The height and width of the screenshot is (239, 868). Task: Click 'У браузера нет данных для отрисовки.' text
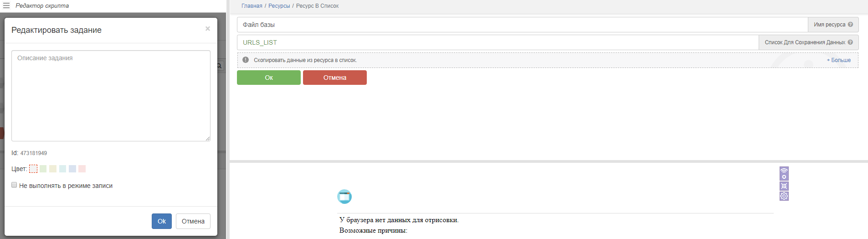pyautogui.click(x=399, y=220)
